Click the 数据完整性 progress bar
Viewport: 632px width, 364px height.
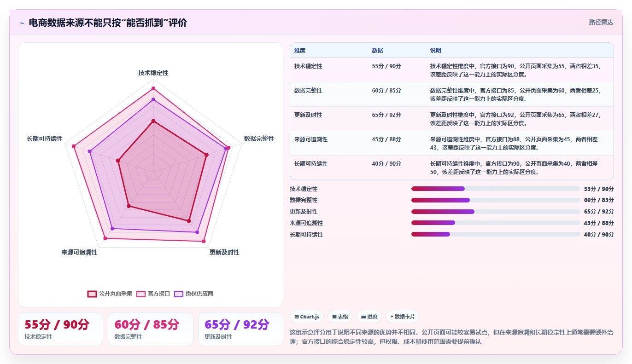click(x=496, y=200)
